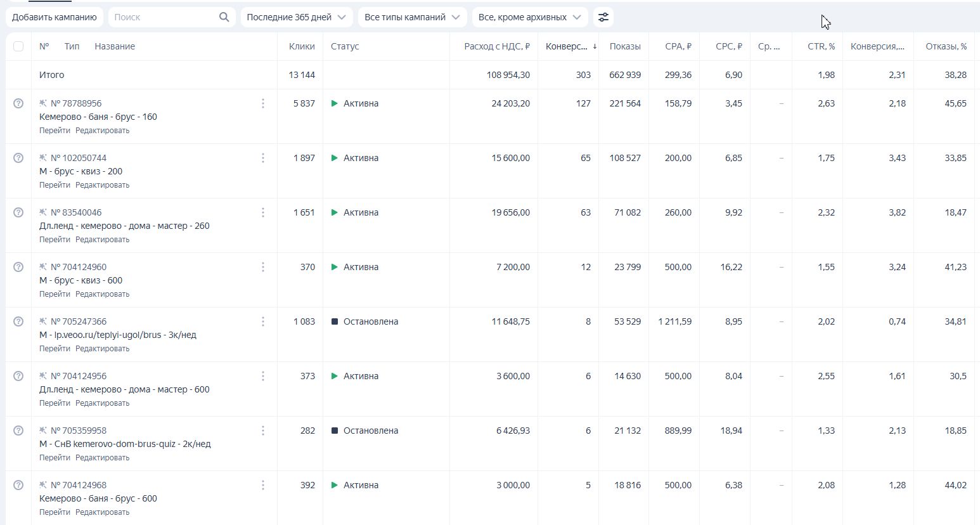Click the search magnifier icon
This screenshot has height=525, width=980.
224,17
